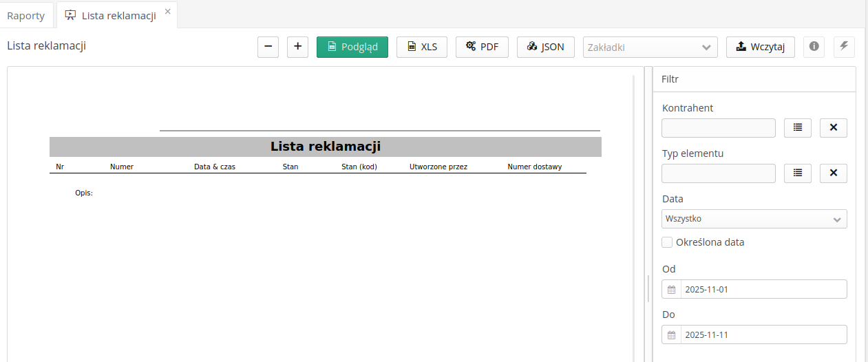Clear the Kontrahent field with X
This screenshot has width=868, height=362.
[833, 128]
